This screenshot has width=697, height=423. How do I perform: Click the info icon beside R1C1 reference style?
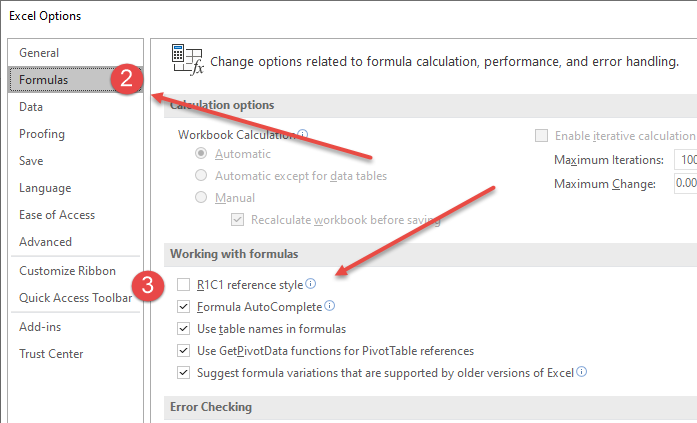[311, 283]
